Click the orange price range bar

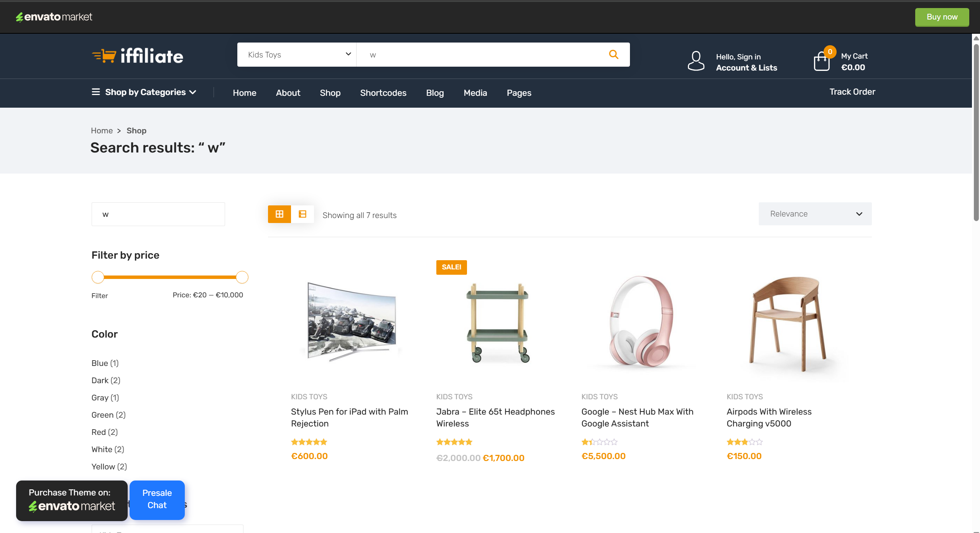pos(170,277)
